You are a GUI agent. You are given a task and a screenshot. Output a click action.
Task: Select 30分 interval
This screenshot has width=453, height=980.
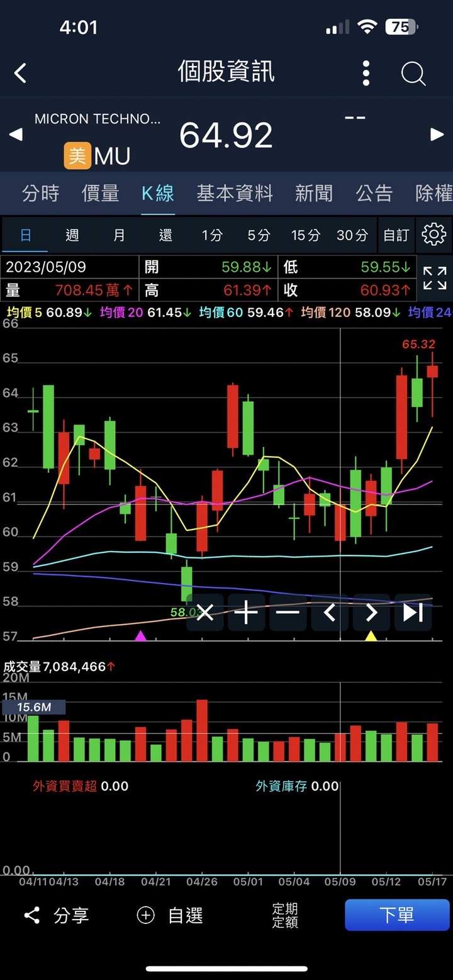pyautogui.click(x=352, y=235)
